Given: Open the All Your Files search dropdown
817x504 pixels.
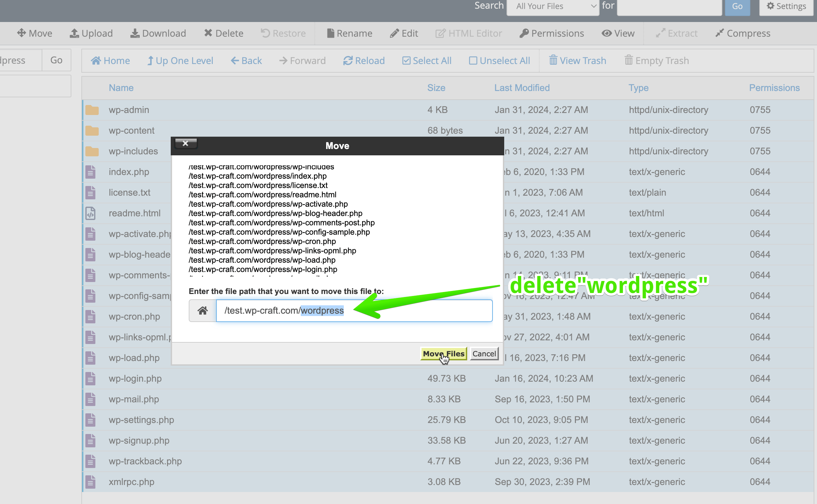Looking at the screenshot, I should point(553,6).
